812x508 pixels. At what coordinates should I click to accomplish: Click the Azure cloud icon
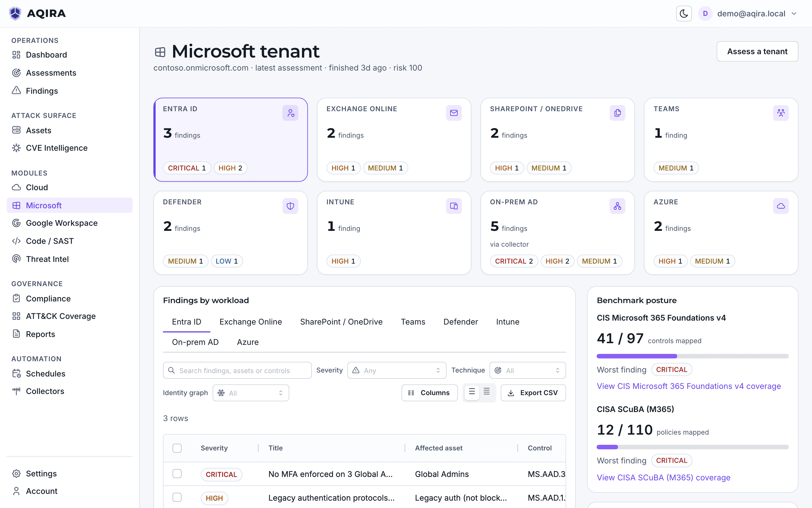tap(781, 206)
